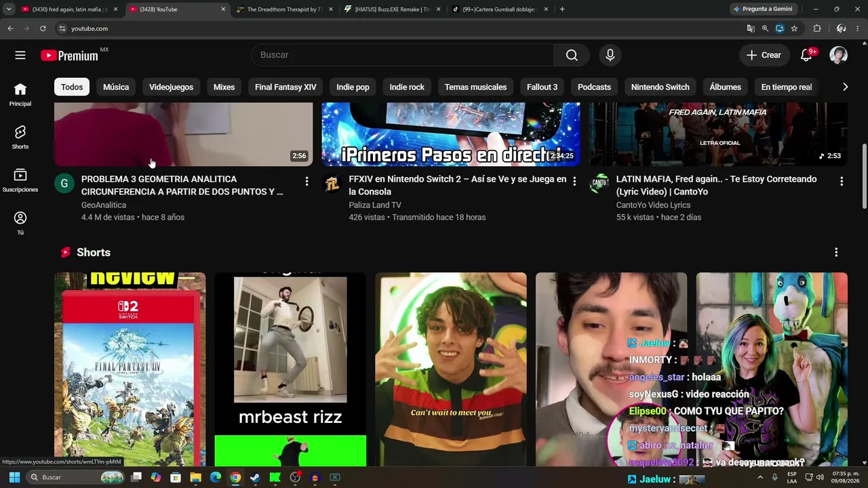Click the YouTube Buscar search field
The image size is (868, 488).
[403, 55]
